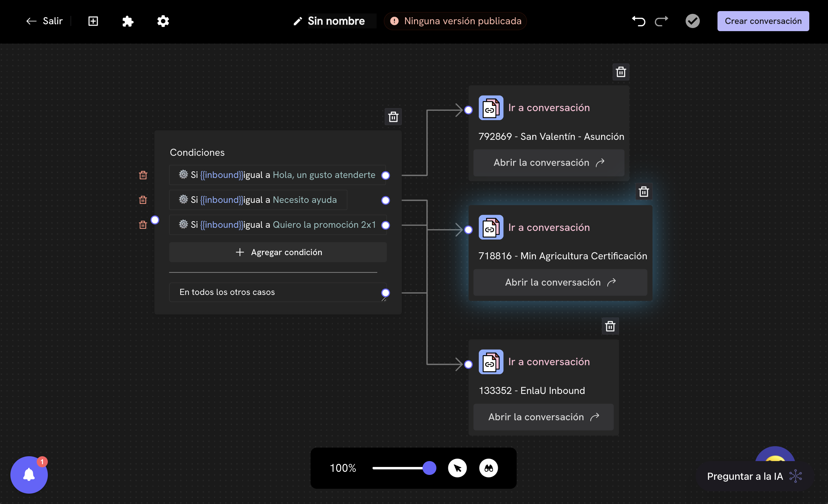828x504 pixels.
Task: Select the pointer cursor mode
Action: coord(457,468)
